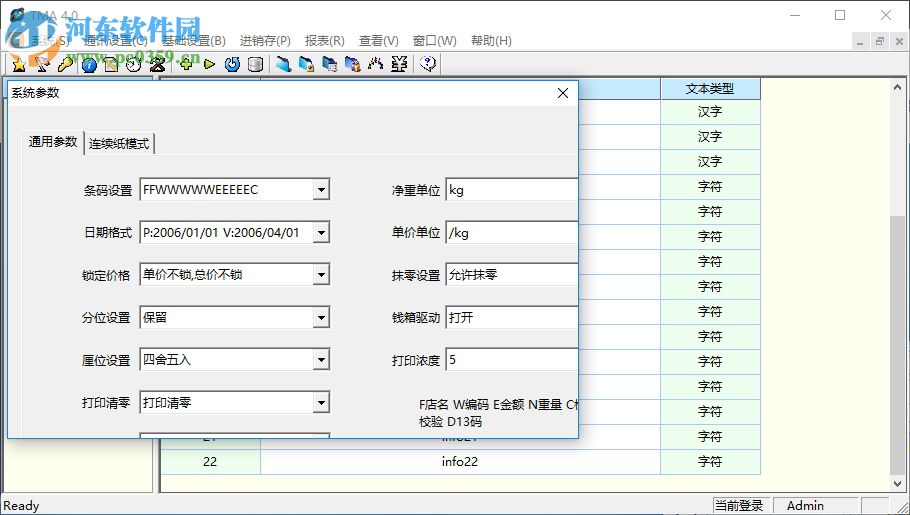
Task: Click the vertical scrollbar down arrow
Action: point(897,484)
